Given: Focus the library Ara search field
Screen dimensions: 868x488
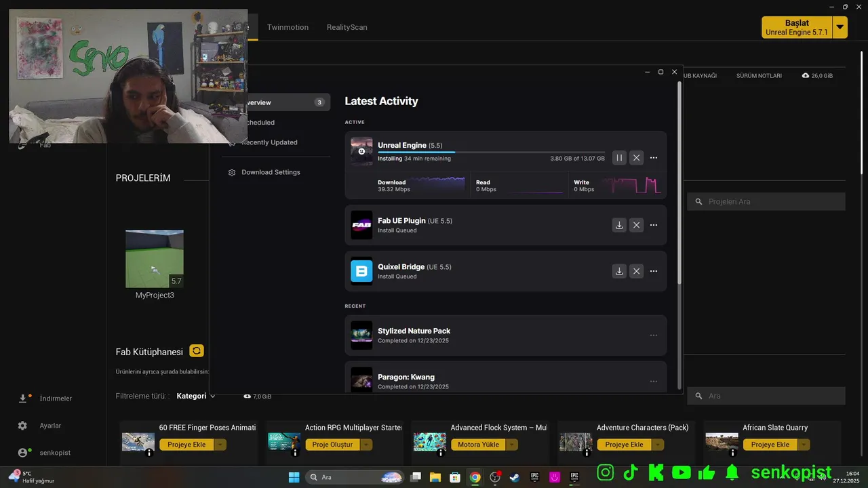Looking at the screenshot, I should (x=766, y=396).
